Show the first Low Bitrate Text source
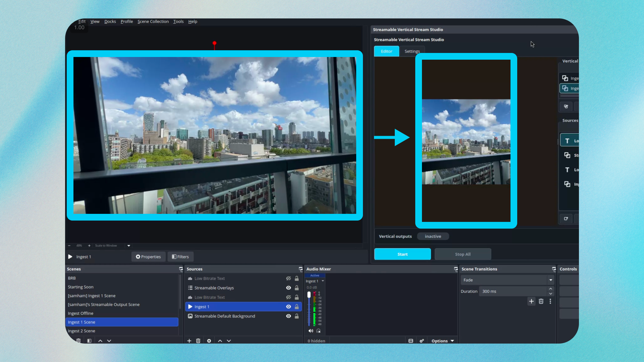644x362 pixels. [x=288, y=279]
